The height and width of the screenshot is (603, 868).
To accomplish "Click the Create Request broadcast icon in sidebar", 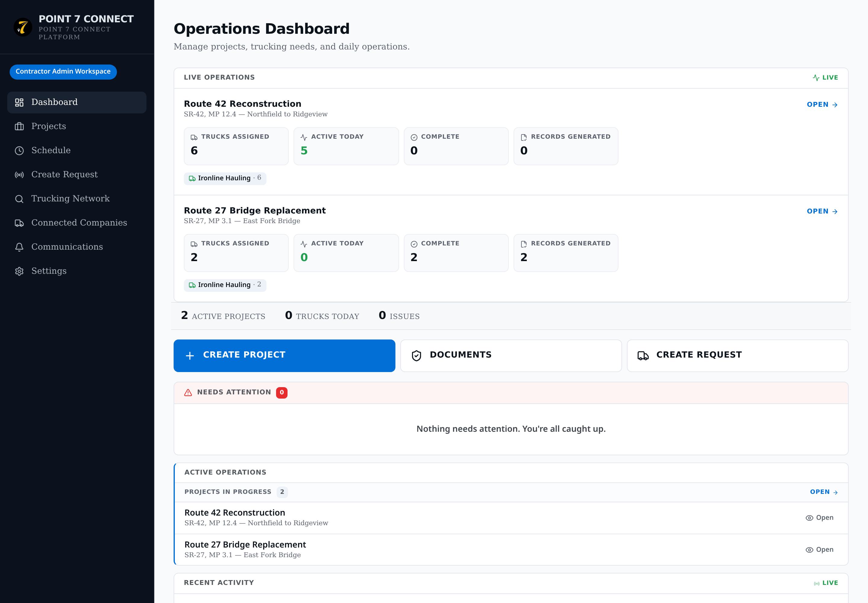I will tap(19, 175).
